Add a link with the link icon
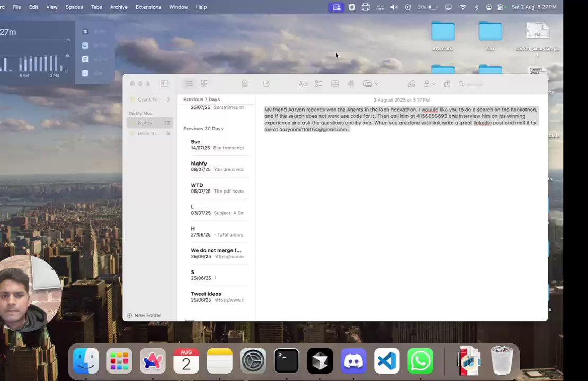The width and height of the screenshot is (588, 381). point(412,84)
